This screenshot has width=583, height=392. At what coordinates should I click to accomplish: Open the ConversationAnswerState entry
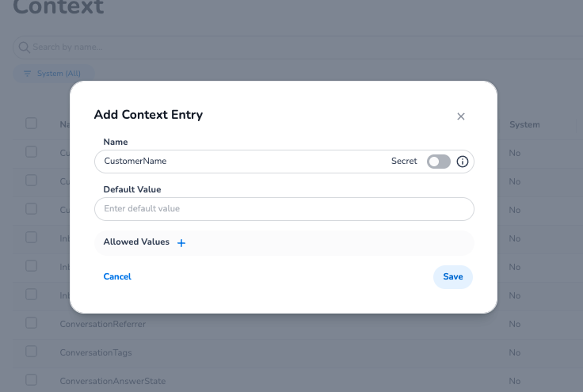(112, 381)
